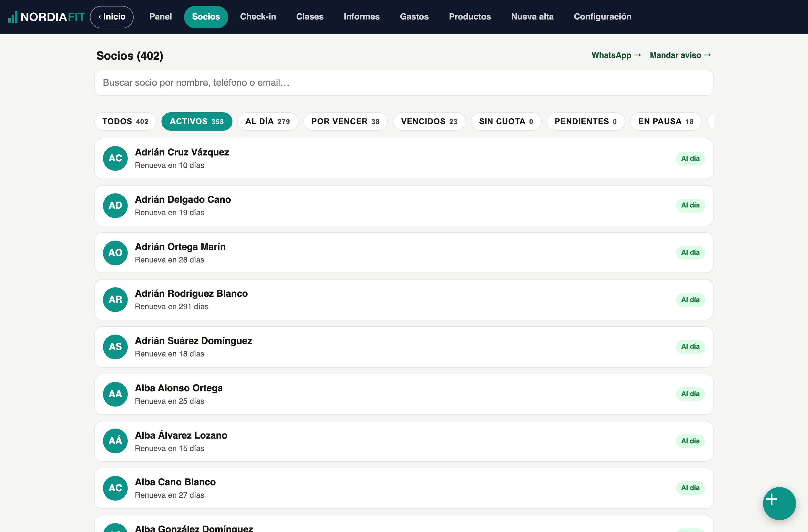
Task: Click the Mandar aviso link
Action: 680,55
